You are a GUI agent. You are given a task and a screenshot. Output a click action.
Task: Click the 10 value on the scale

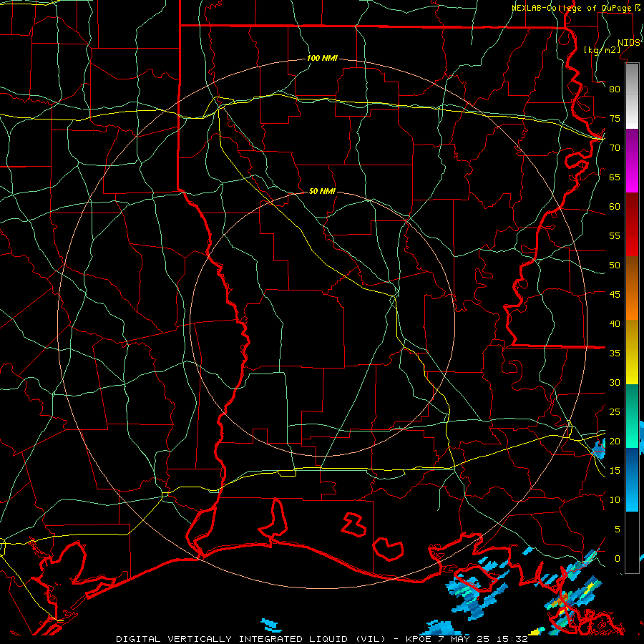tap(615, 500)
